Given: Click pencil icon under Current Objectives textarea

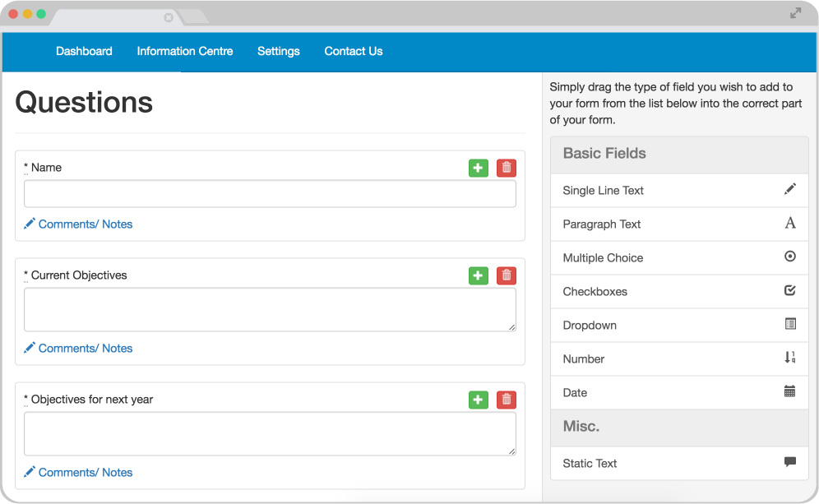Looking at the screenshot, I should click(30, 348).
